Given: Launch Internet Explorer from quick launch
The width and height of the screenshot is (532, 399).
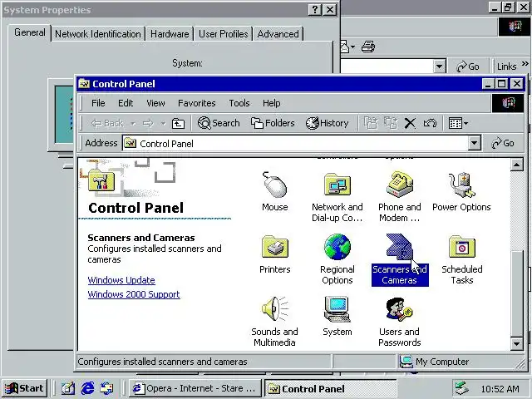Looking at the screenshot, I should click(87, 388).
